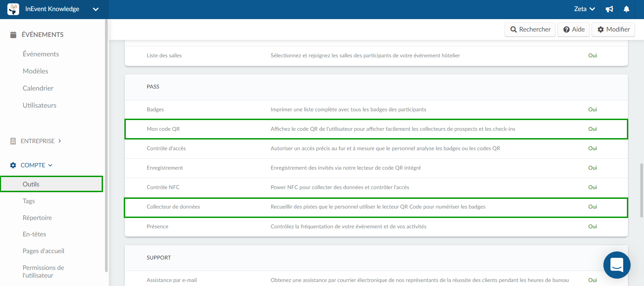This screenshot has width=644, height=286.
Task: Click the Rechercher search button
Action: [x=530, y=30]
